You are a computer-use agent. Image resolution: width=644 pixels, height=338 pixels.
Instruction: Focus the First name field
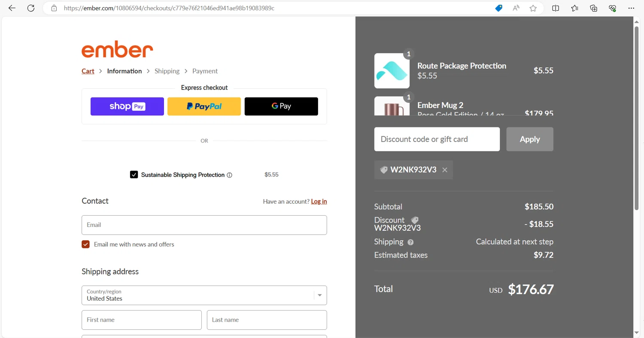[x=142, y=320]
